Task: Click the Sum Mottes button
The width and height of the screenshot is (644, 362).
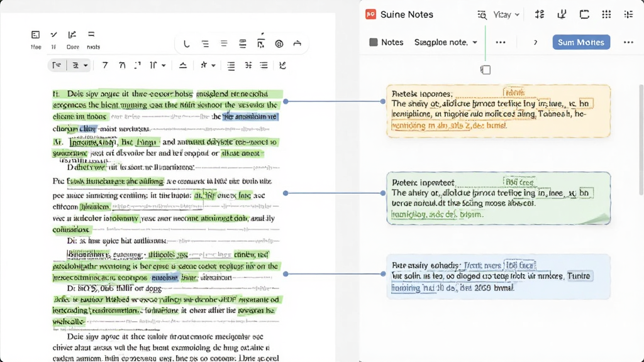Action: pyautogui.click(x=581, y=42)
